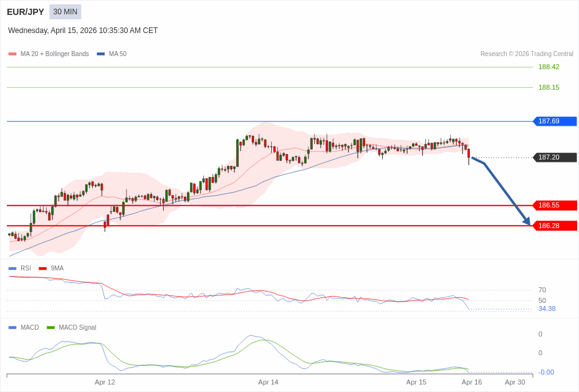Click the black 187.20 current price tag

[554, 158]
